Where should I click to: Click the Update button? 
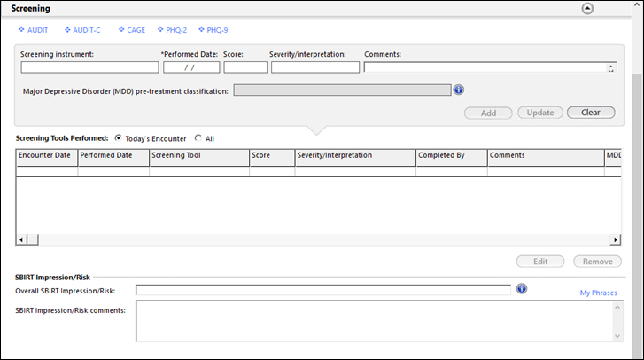tap(540, 113)
